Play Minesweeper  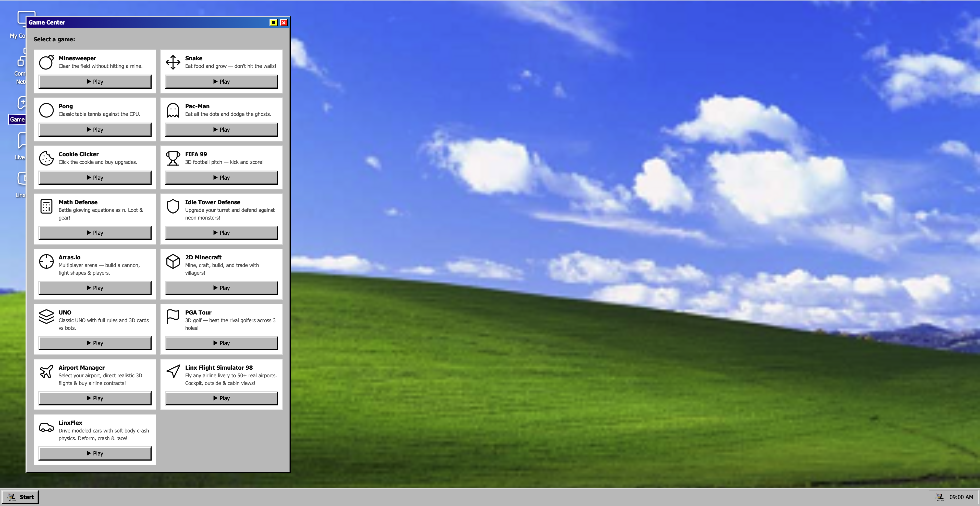point(95,82)
